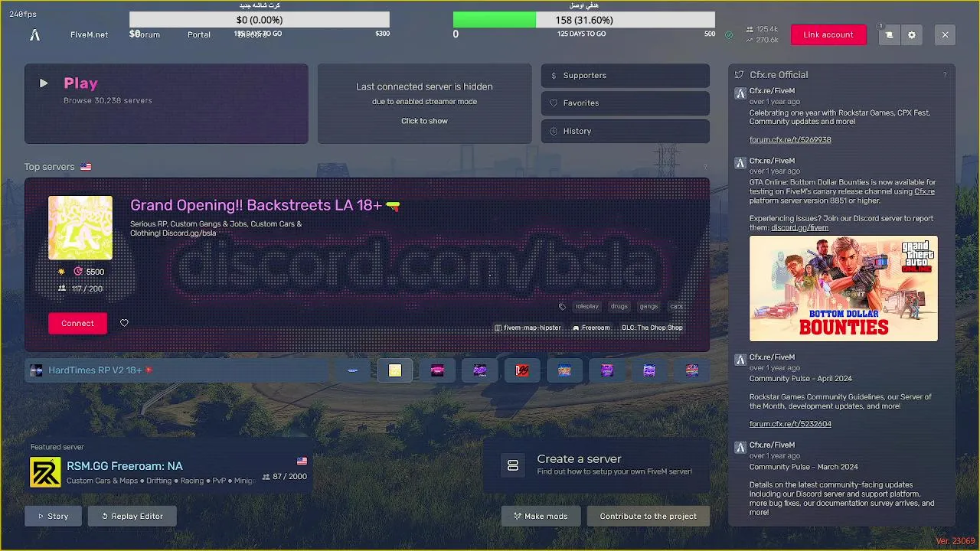Click the Freeroam game type label
This screenshot has width=980, height=551.
591,328
